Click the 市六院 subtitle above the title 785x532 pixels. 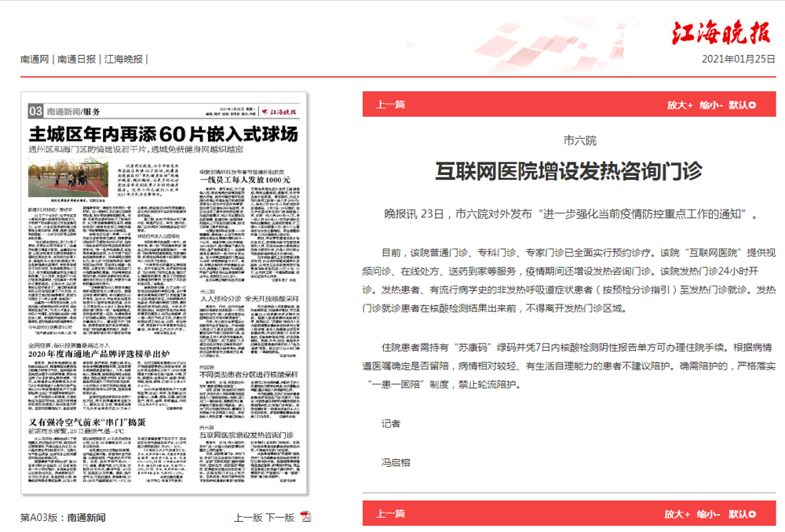[580, 140]
